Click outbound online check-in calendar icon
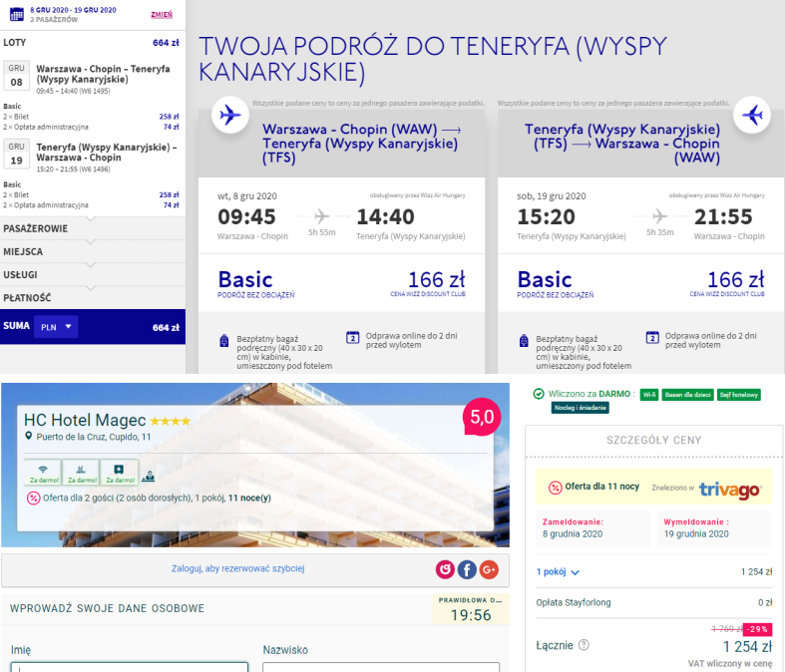This screenshot has height=672, width=785. coord(352,337)
